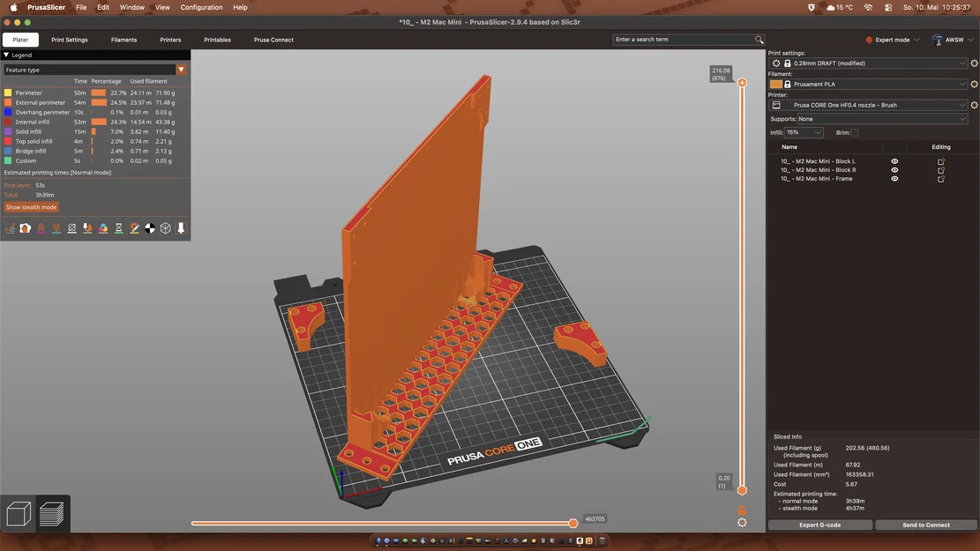The height and width of the screenshot is (551, 980).
Task: Click Wi-Fi status icon in menu bar
Action: [868, 8]
